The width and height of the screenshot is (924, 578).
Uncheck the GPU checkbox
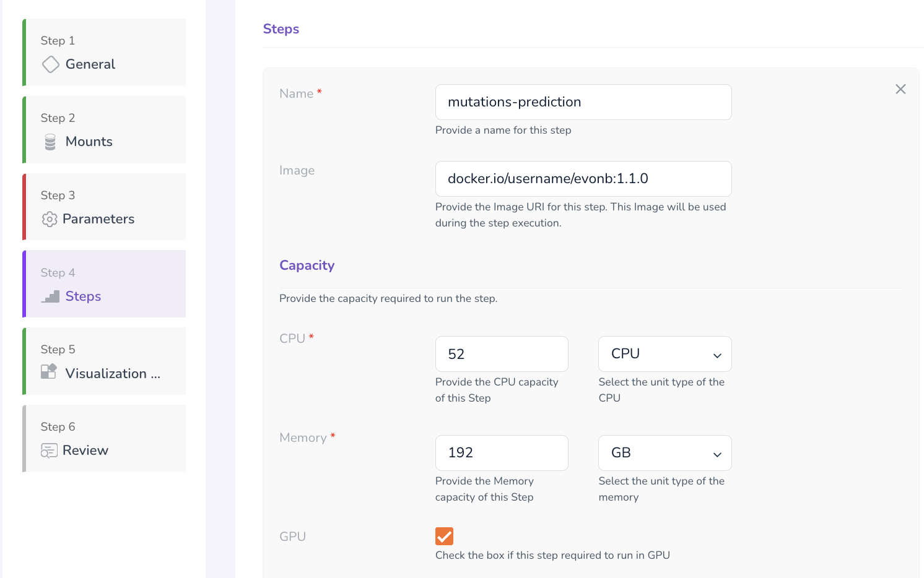pos(444,536)
